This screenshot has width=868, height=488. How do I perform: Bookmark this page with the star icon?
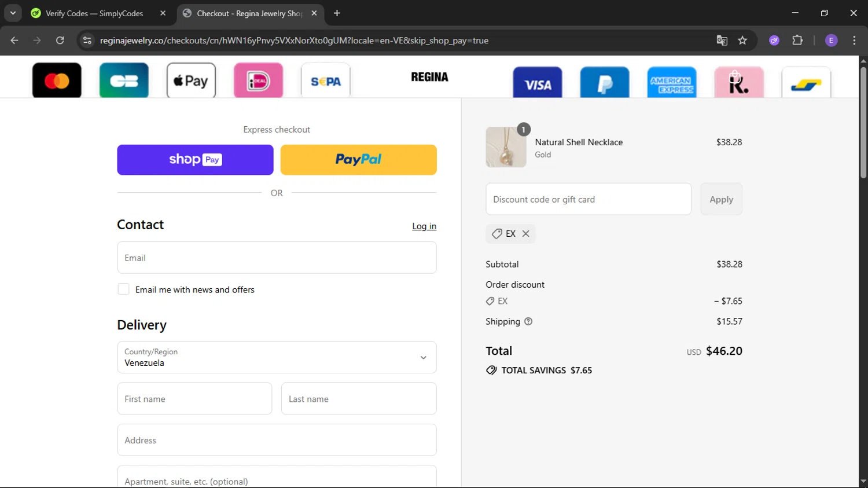(x=742, y=41)
